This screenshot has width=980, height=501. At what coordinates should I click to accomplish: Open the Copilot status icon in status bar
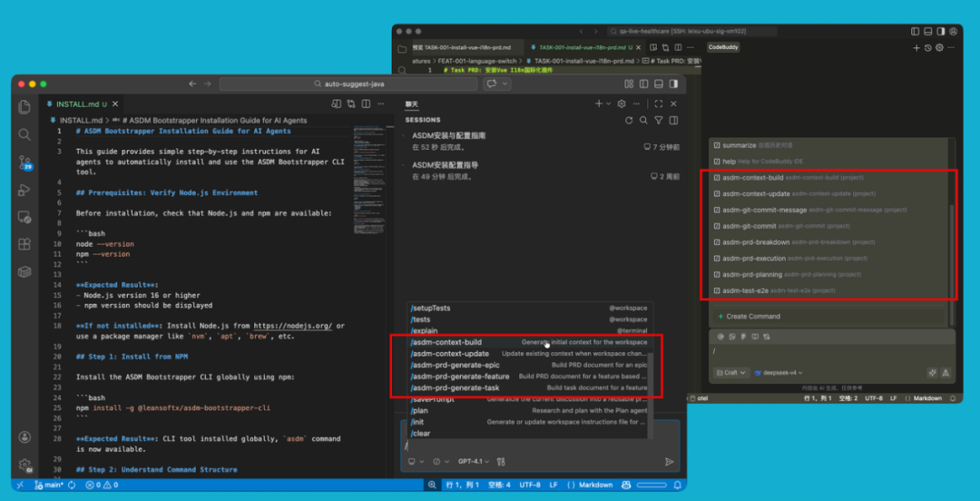(x=626, y=485)
